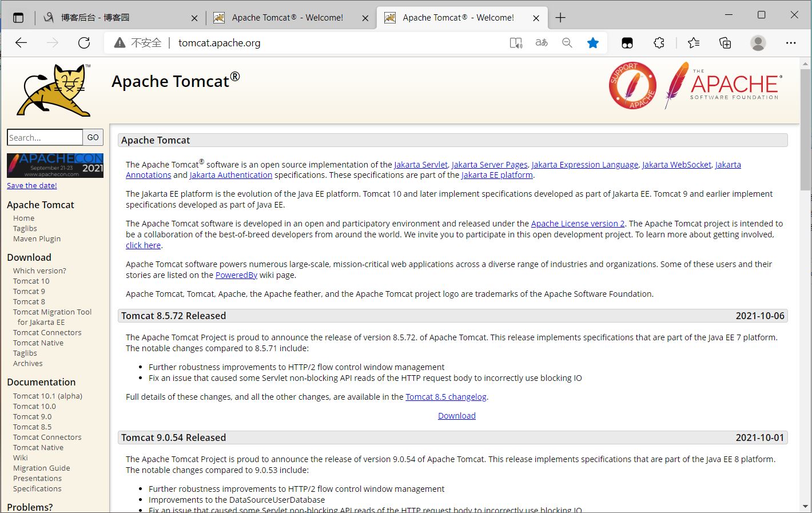The image size is (812, 513).
Task: Open the read aloud icon
Action: 516,43
